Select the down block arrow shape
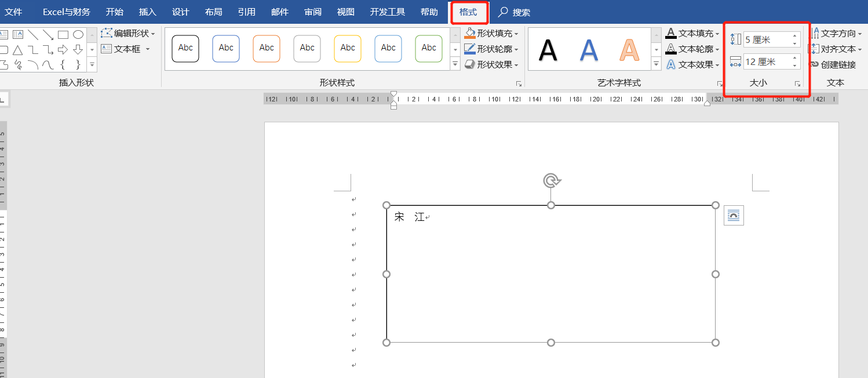 78,50
